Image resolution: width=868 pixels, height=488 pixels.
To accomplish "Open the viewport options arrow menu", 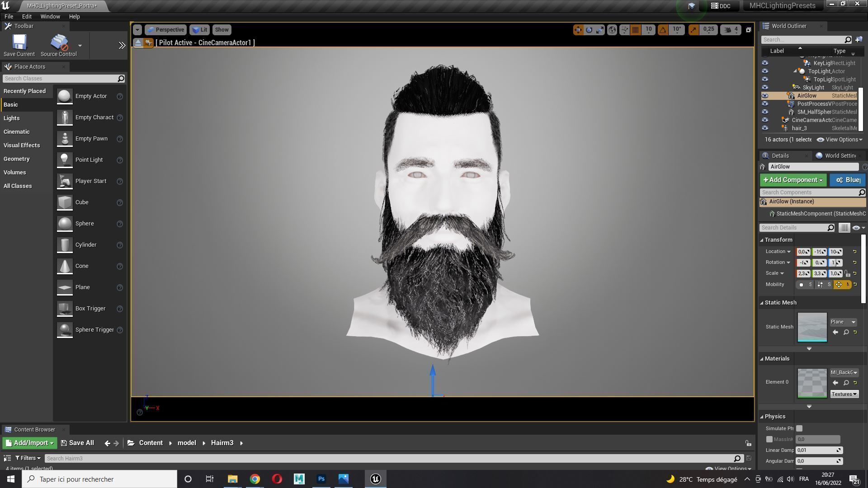I will click(137, 30).
